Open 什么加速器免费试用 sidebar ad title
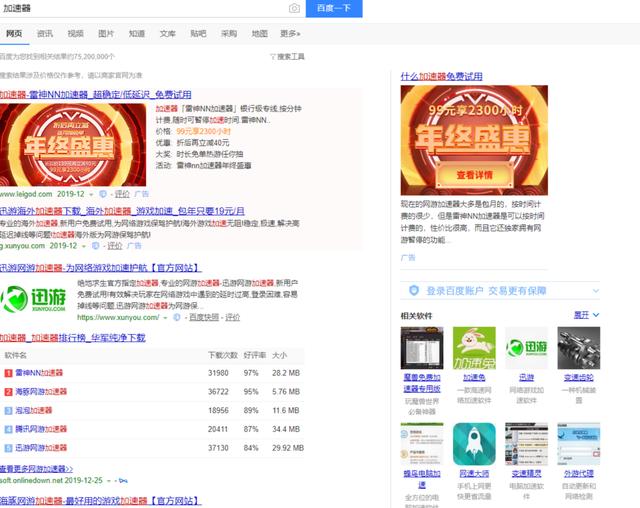This screenshot has height=508, width=640. pyautogui.click(x=442, y=76)
